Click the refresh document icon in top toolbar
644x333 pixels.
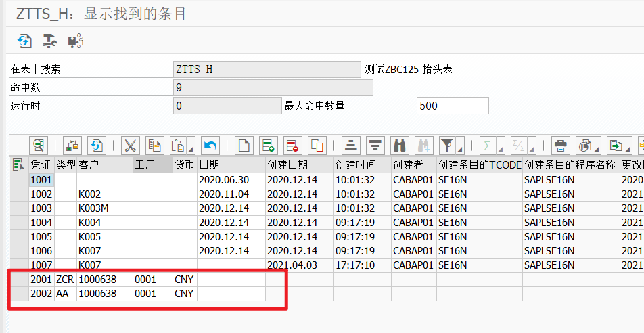[x=24, y=41]
